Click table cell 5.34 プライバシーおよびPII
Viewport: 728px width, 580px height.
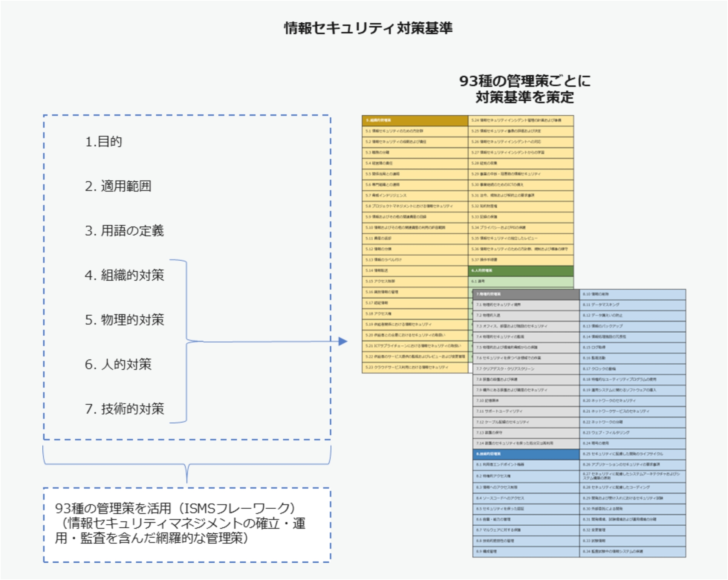coord(521,228)
